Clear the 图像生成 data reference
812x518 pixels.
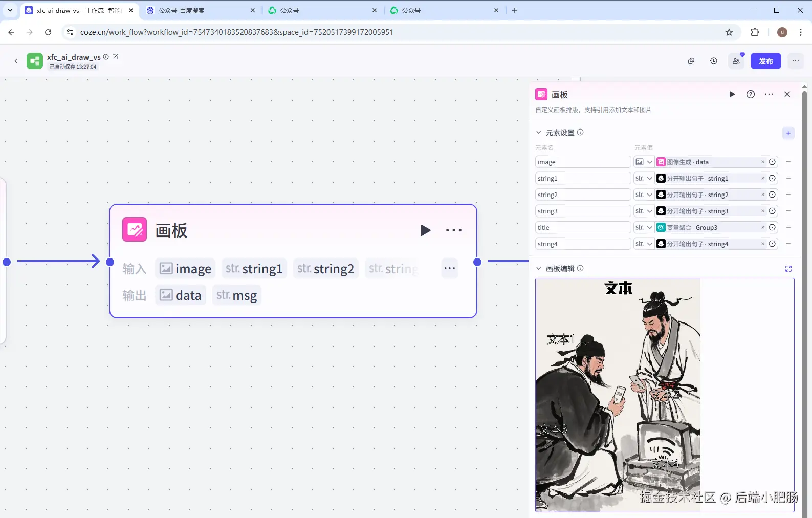coord(763,162)
